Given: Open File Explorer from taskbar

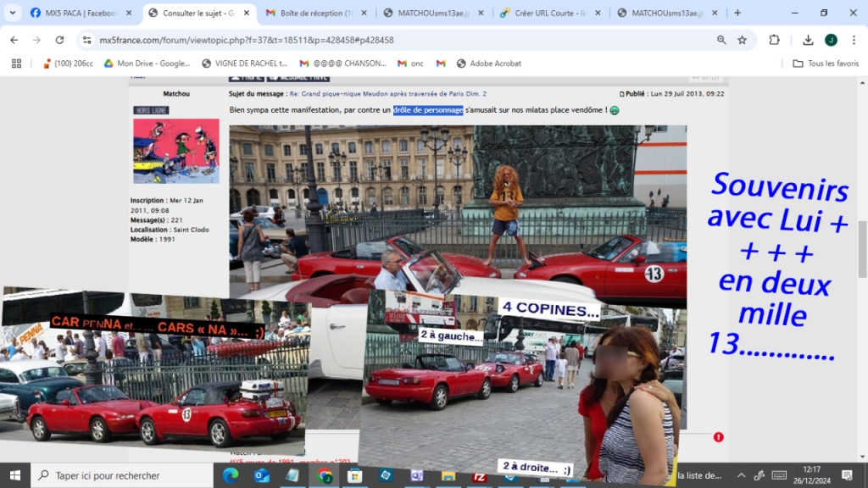Looking at the screenshot, I should pyautogui.click(x=448, y=475).
